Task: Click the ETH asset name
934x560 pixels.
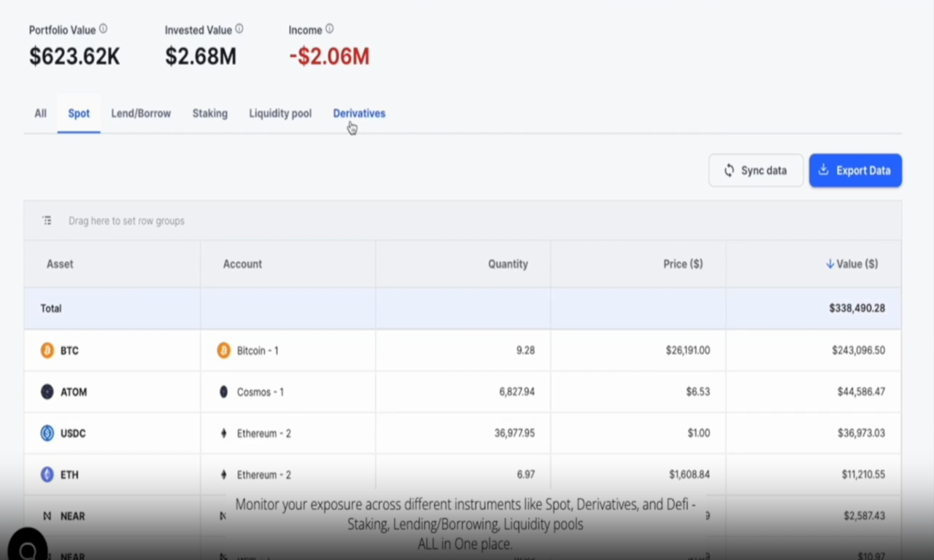Action: (69, 475)
